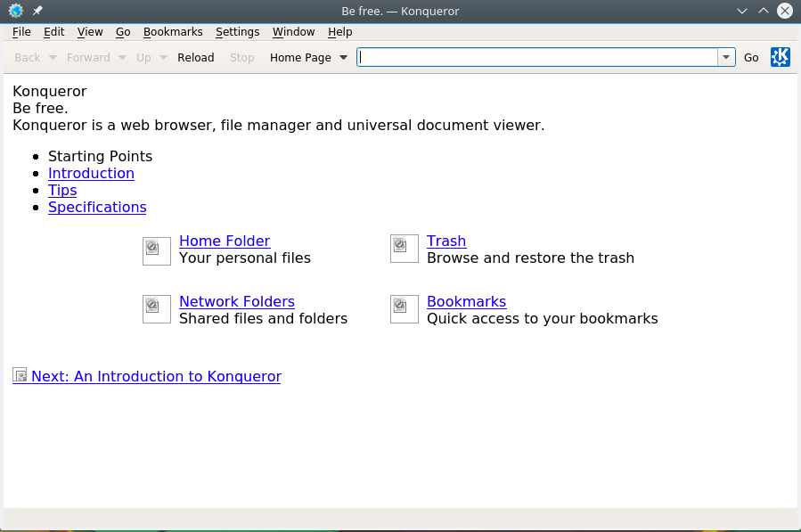Click 'Shared files and folders' text
The image size is (801, 532).
tap(263, 319)
